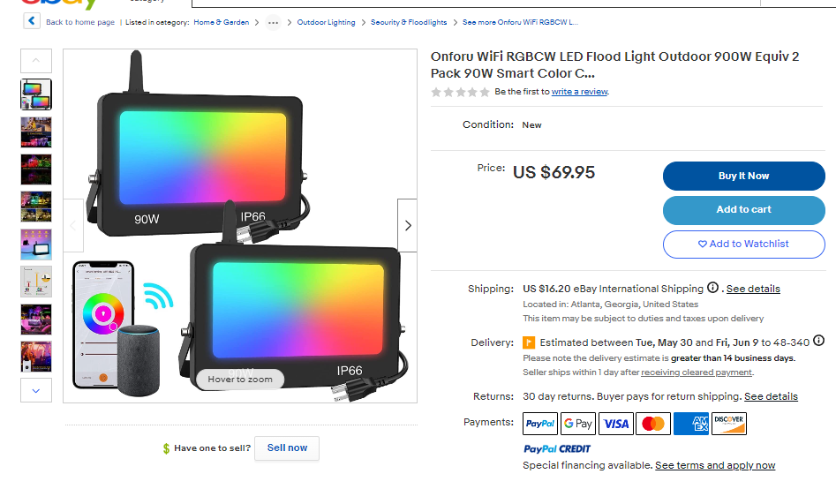836x504 pixels.
Task: Open shipping info icon next to International Shipping
Action: pos(712,288)
